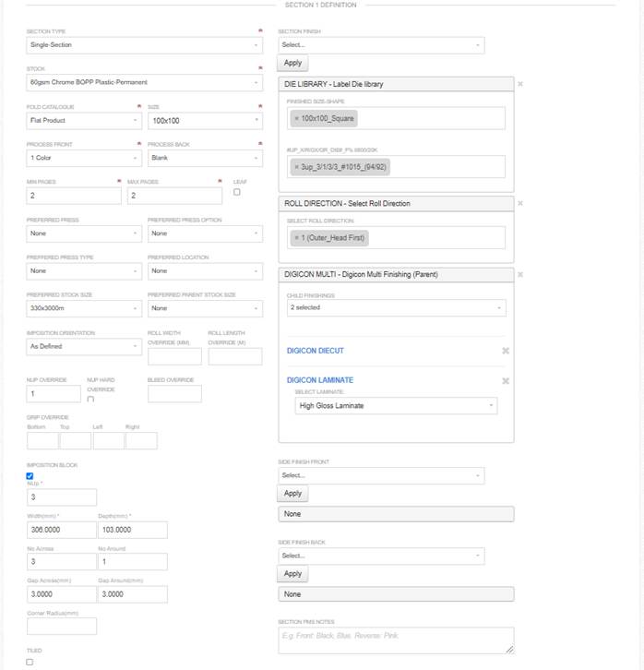644x670 pixels.
Task: Open the Preferred Press Type dropdown
Action: click(x=84, y=271)
